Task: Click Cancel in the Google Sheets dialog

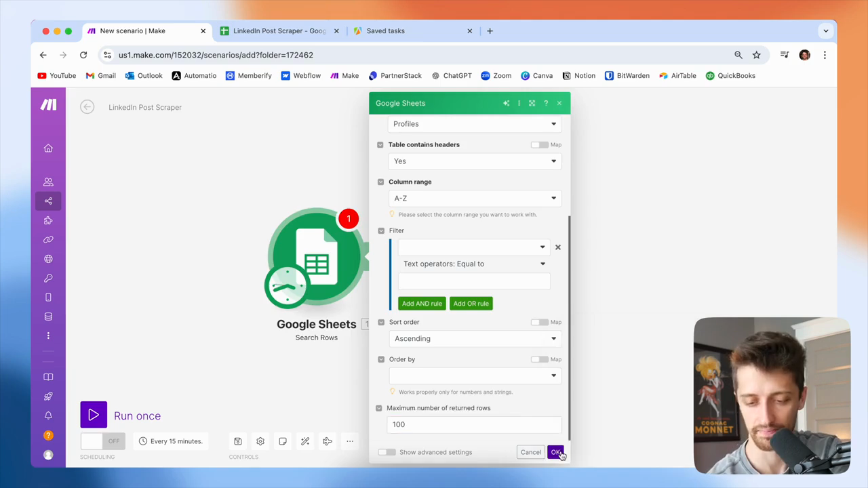Action: click(x=531, y=452)
